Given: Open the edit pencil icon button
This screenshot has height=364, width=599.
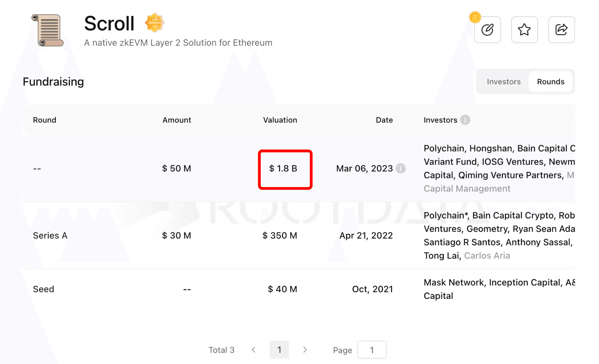Looking at the screenshot, I should coord(487,30).
